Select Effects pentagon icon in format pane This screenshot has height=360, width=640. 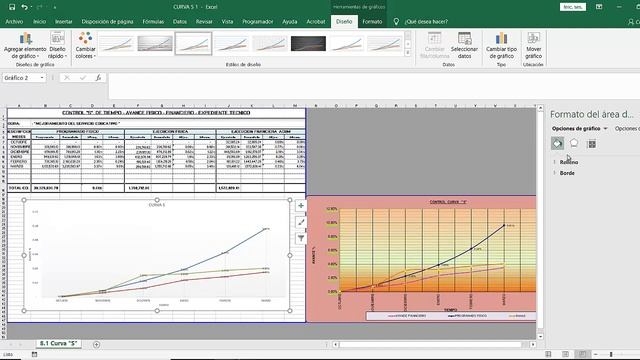click(x=574, y=143)
